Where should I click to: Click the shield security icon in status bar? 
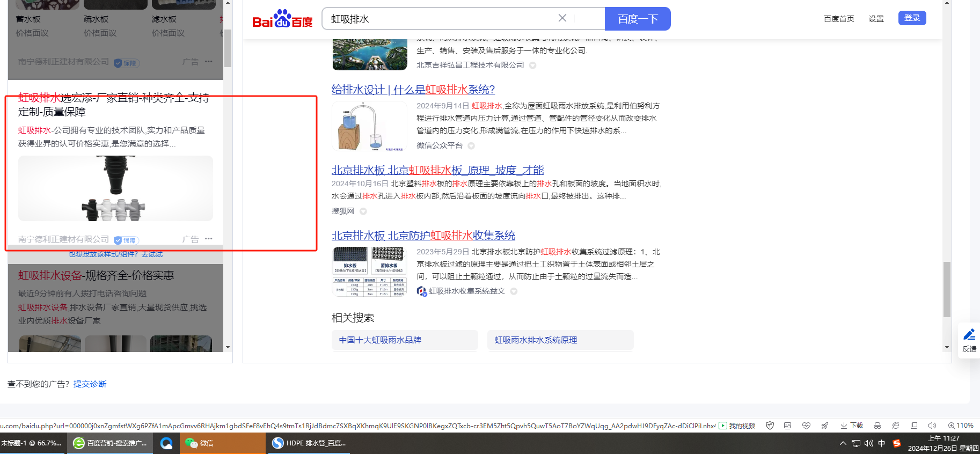coord(770,426)
